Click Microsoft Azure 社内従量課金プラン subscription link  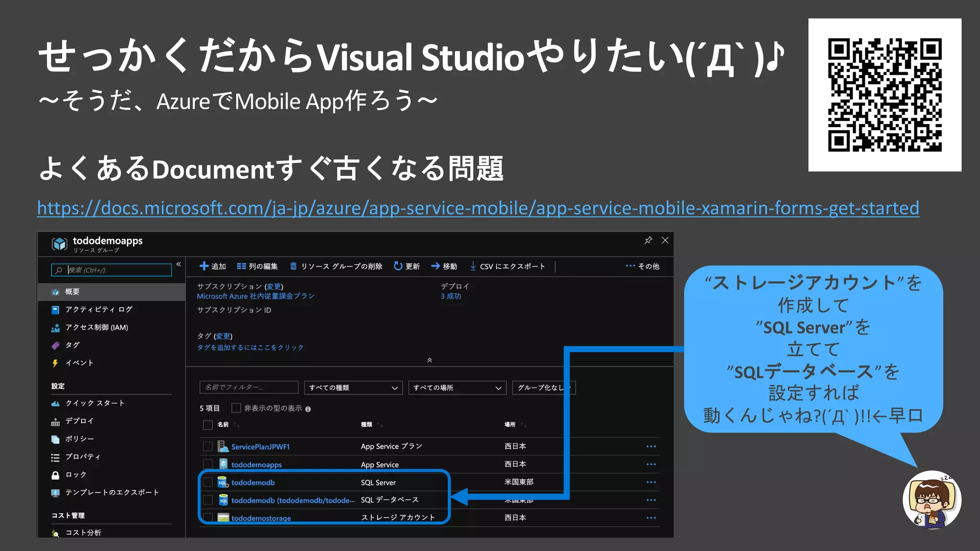256,296
